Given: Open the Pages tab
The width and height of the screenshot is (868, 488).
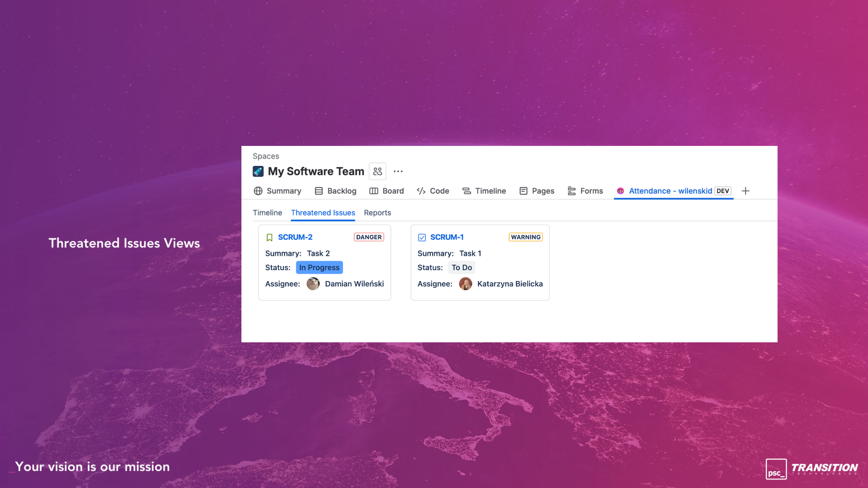Looking at the screenshot, I should click(537, 191).
